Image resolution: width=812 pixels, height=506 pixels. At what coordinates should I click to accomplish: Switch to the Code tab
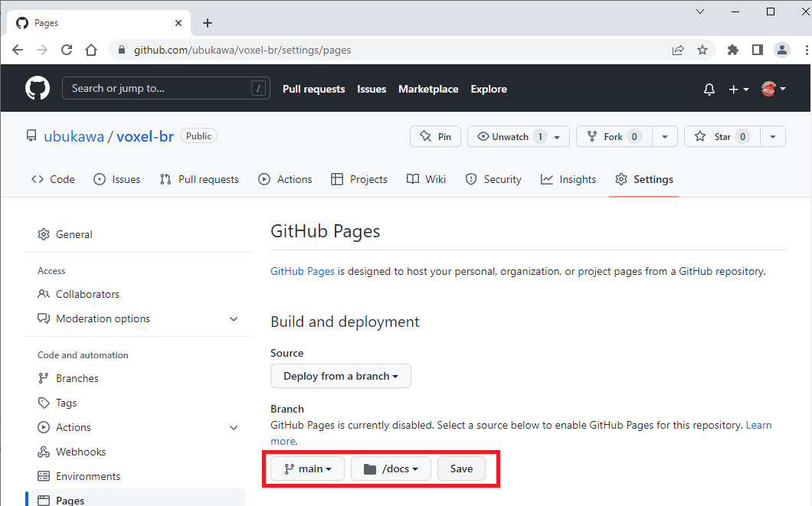point(54,180)
